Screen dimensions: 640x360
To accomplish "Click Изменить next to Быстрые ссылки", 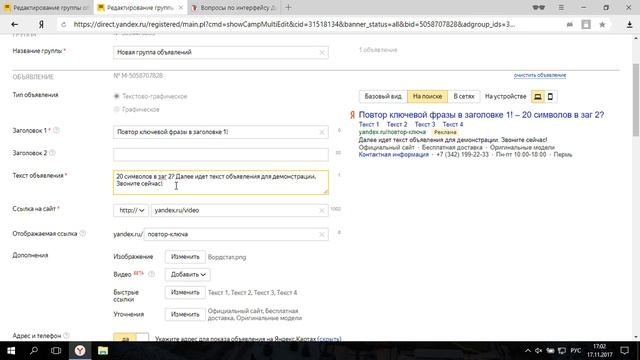I will click(x=185, y=292).
